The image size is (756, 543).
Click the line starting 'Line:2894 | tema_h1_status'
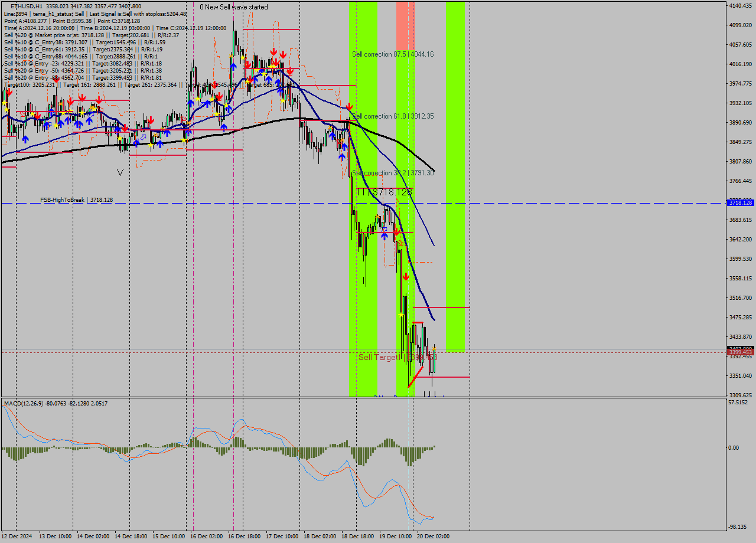pos(94,14)
